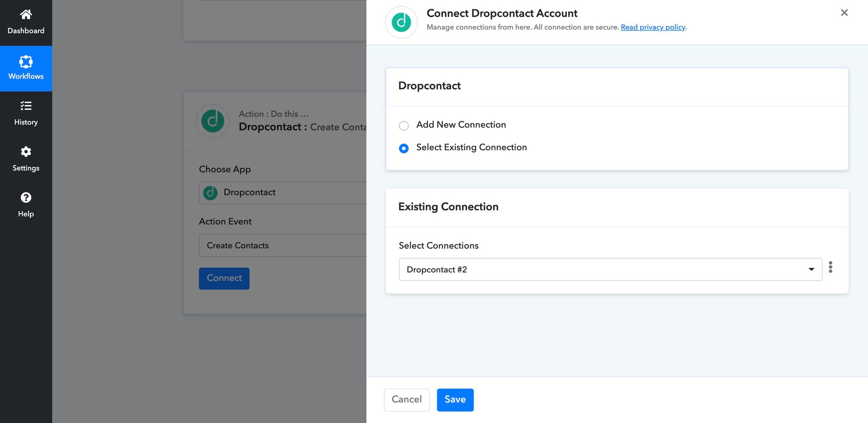868x423 pixels.
Task: Click the Connect button in the action step
Action: [x=224, y=278]
